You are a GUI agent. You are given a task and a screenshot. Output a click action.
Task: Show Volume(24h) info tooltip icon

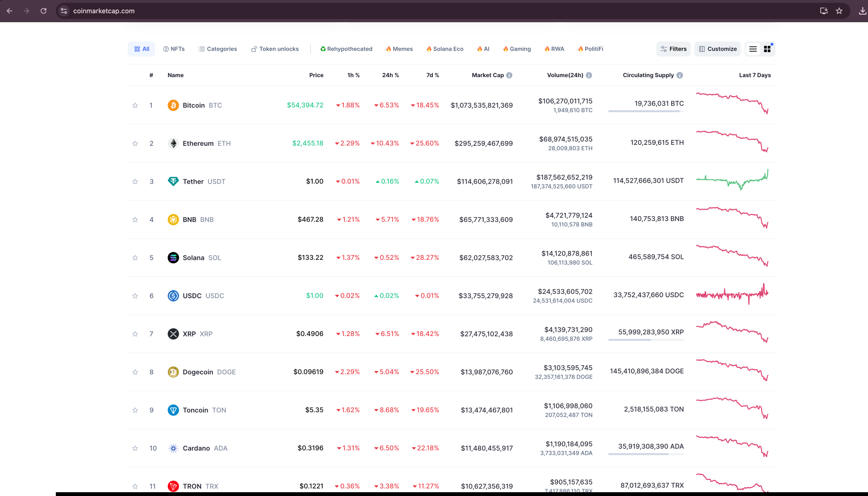tap(589, 75)
